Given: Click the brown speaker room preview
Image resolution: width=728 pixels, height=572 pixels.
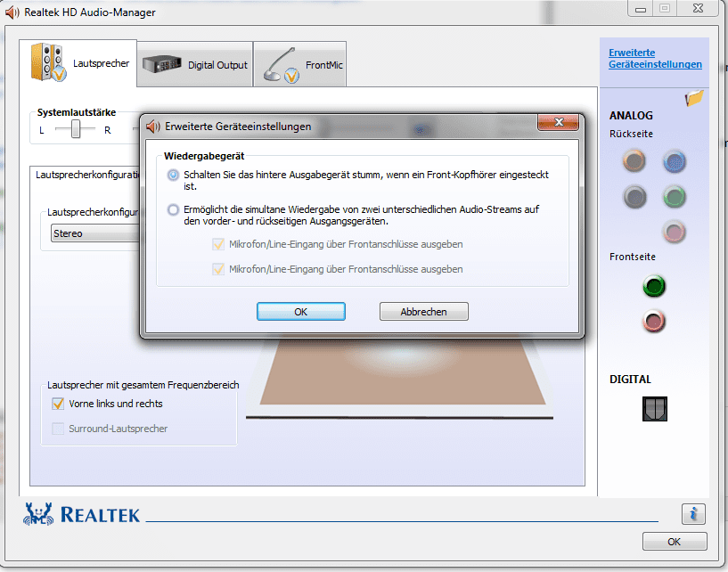Looking at the screenshot, I should pos(403,372).
